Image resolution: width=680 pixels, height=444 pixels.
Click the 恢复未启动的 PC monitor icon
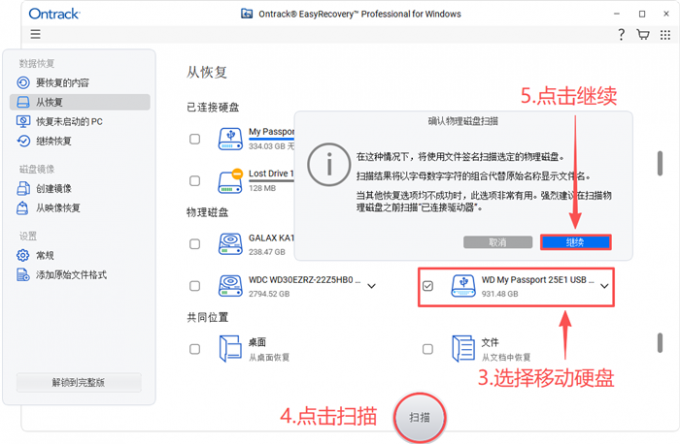point(23,121)
